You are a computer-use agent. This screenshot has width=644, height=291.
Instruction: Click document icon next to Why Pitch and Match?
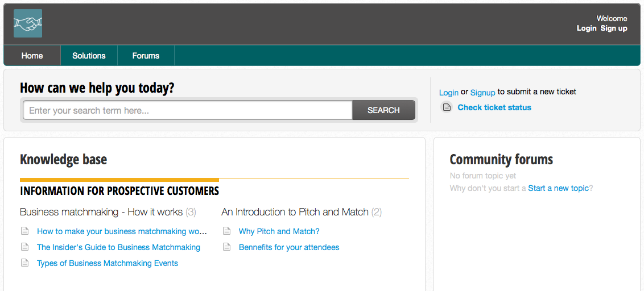click(227, 231)
